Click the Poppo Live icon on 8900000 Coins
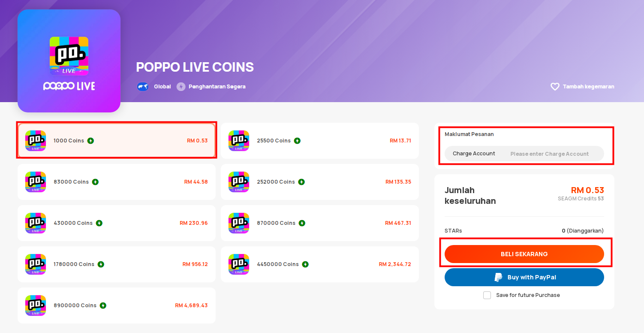 [36, 306]
